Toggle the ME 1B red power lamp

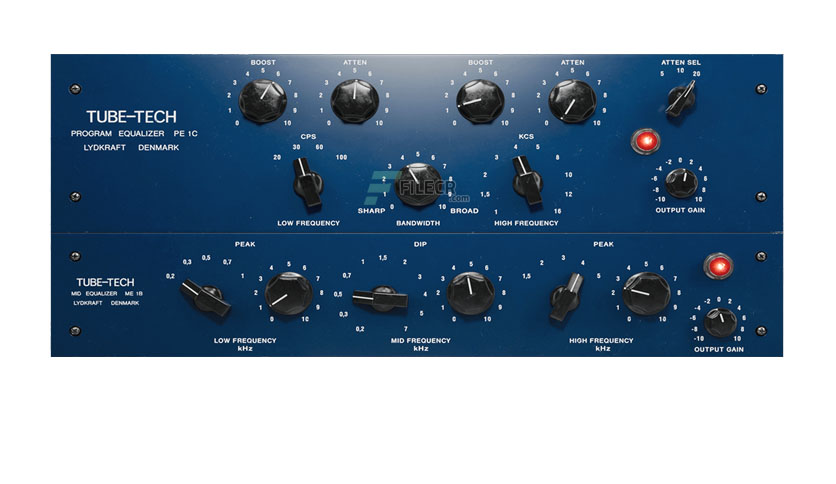point(718,266)
